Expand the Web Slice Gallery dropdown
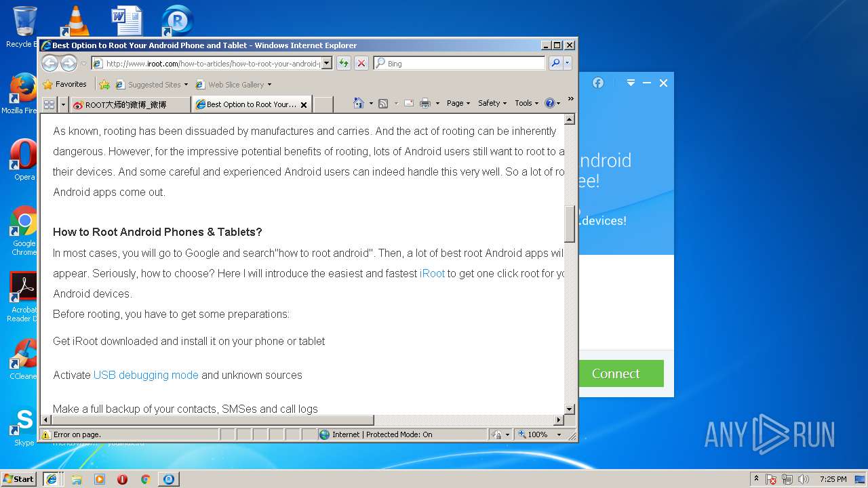 (269, 85)
